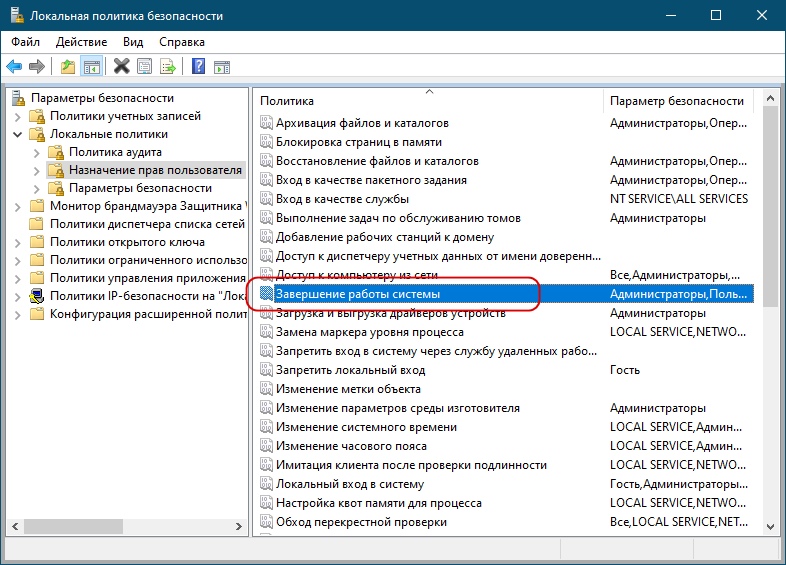The width and height of the screenshot is (786, 565).
Task: Click the Export list toolbar icon
Action: click(x=168, y=66)
